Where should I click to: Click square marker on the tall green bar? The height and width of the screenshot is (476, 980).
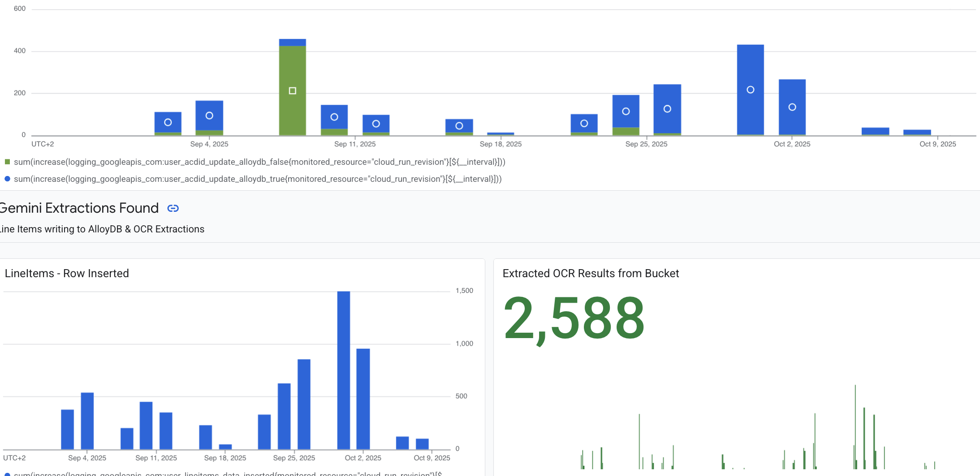point(293,91)
